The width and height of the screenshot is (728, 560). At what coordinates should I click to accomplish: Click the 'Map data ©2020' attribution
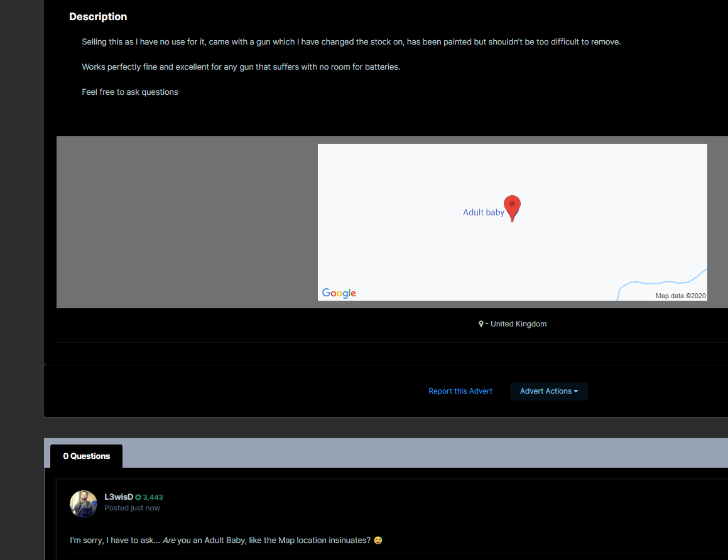[681, 296]
